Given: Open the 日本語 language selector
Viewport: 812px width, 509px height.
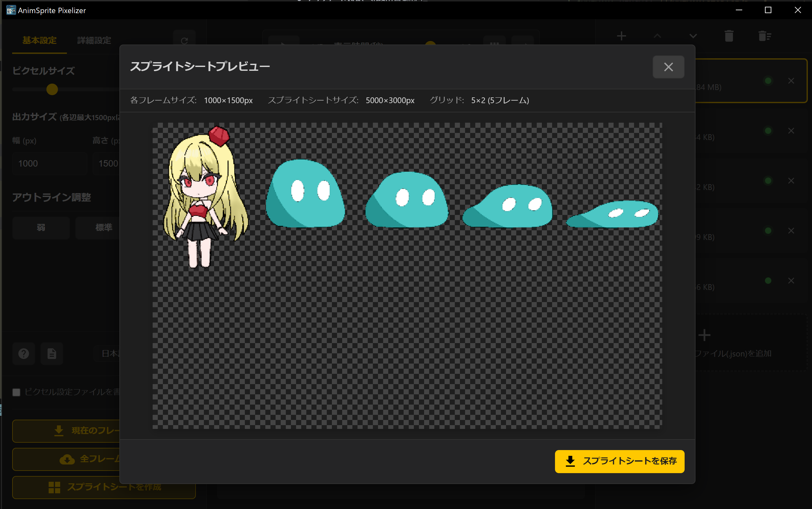Looking at the screenshot, I should (x=111, y=353).
